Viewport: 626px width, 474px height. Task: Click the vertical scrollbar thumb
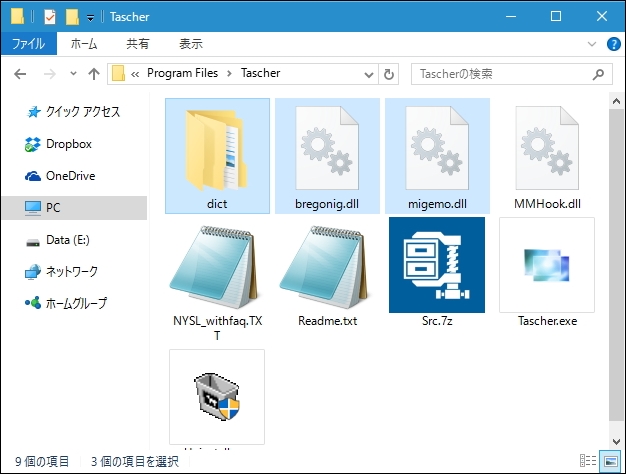coord(616,264)
